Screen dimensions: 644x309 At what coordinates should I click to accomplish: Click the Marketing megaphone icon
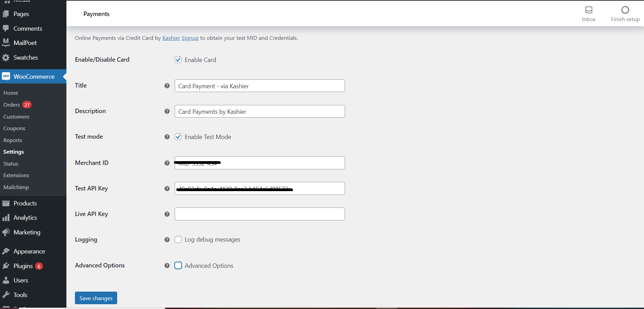click(x=6, y=232)
